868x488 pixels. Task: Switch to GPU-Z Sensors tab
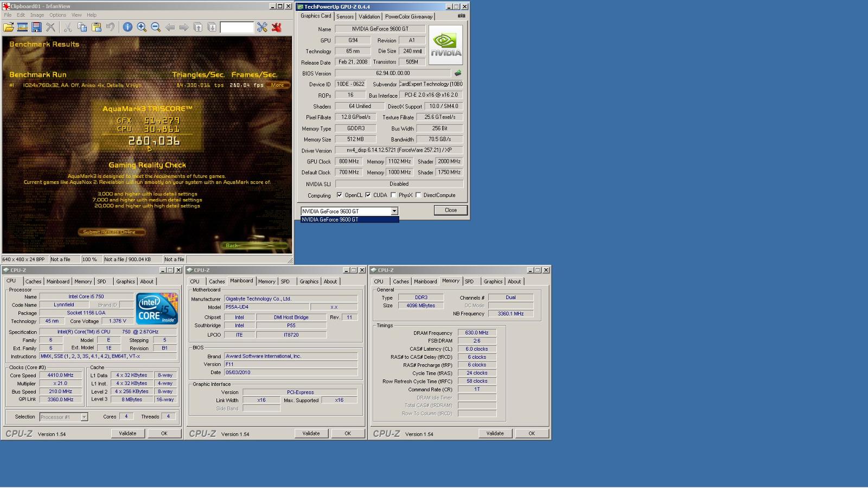coord(345,17)
